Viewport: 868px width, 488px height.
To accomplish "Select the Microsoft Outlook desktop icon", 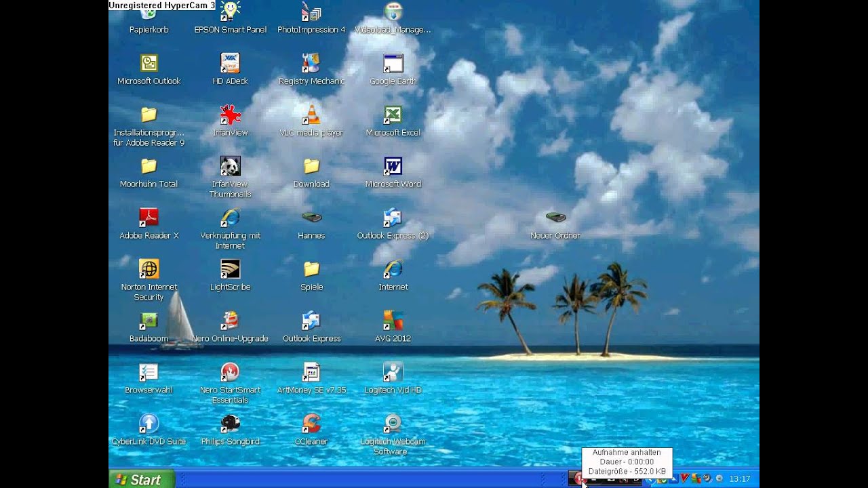I will tap(149, 63).
